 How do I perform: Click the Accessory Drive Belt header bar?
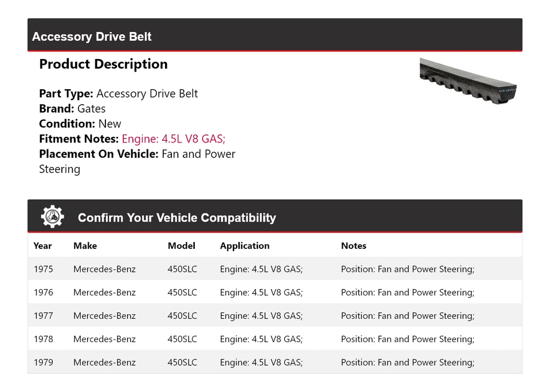coord(275,36)
